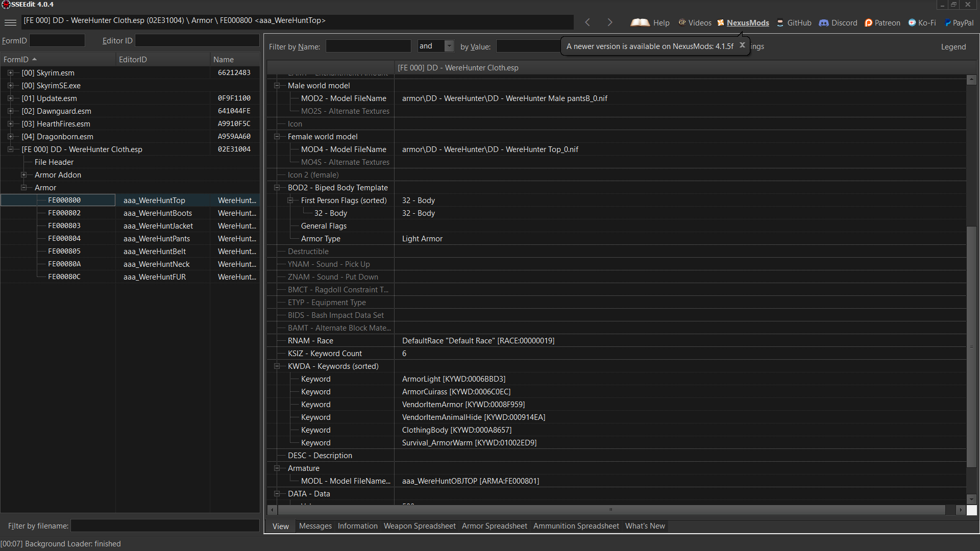
Task: Open Videos link
Action: [x=695, y=22]
